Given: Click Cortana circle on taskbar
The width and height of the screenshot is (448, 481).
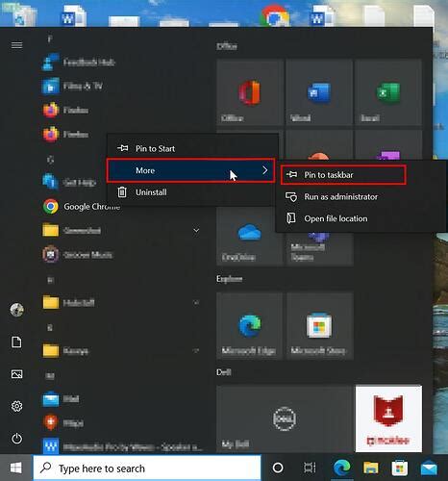Looking at the screenshot, I should click(x=278, y=468).
